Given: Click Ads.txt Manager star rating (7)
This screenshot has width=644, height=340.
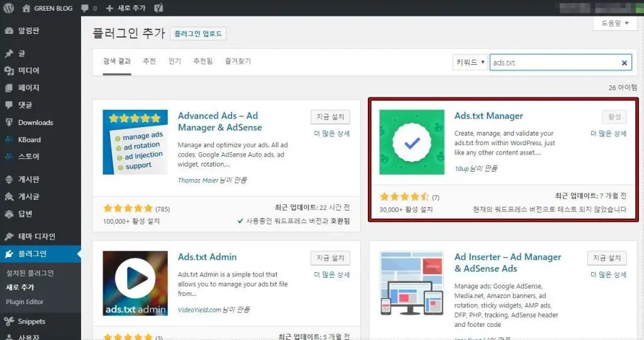Looking at the screenshot, I should 409,197.
